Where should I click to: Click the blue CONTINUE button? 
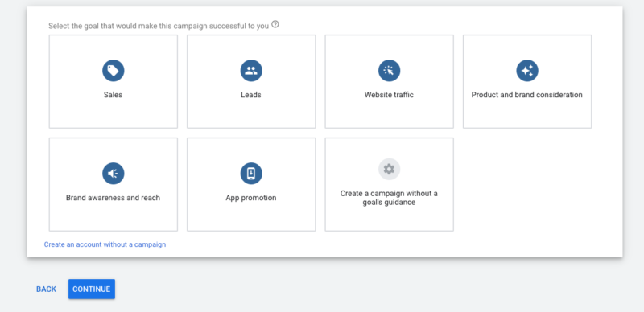92,289
